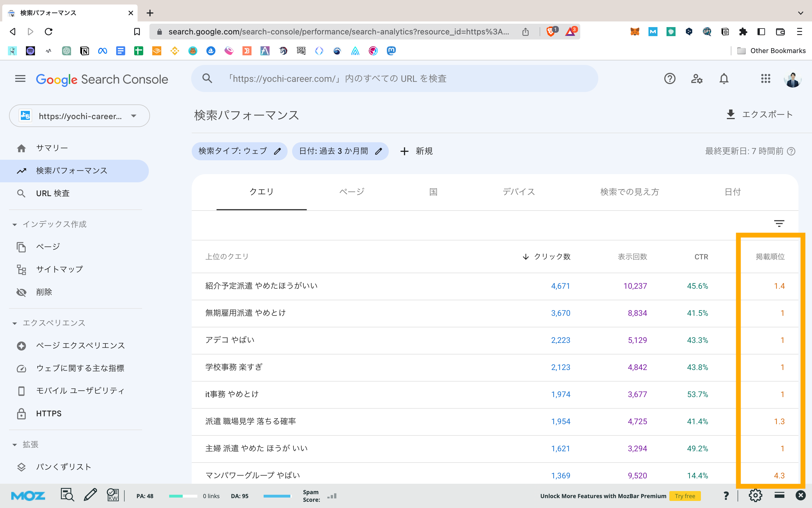Open Other Bookmarks folder

tap(771, 51)
